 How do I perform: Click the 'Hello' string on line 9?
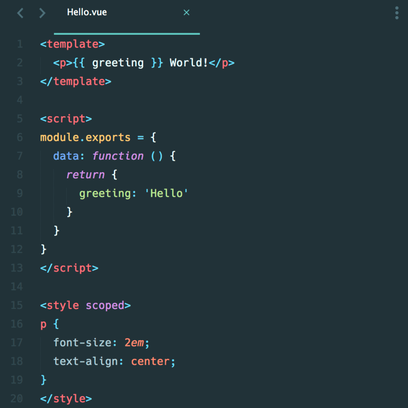click(x=166, y=193)
